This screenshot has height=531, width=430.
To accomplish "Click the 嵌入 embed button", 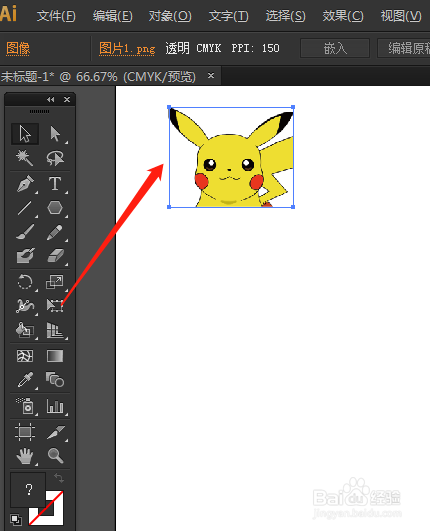I will 335,48.
